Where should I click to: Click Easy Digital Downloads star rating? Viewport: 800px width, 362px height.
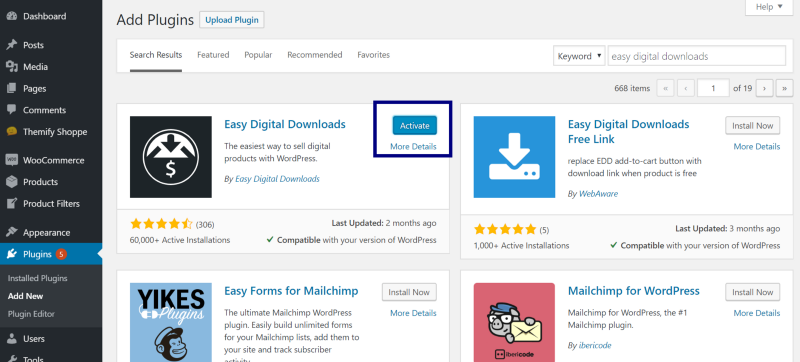tap(162, 224)
